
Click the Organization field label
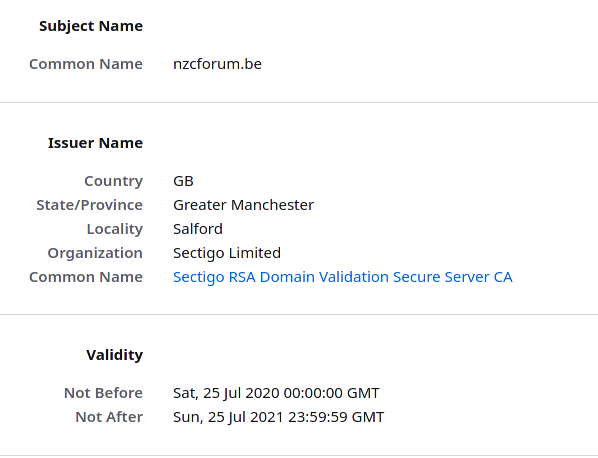coord(95,253)
